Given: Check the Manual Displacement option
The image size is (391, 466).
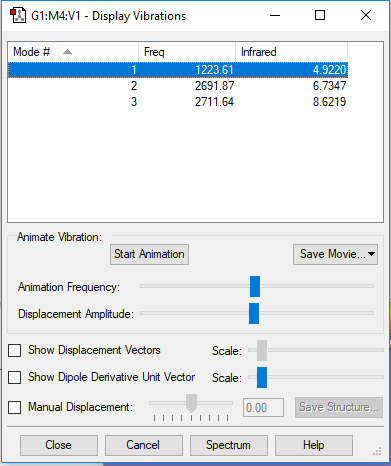Looking at the screenshot, I should pyautogui.click(x=15, y=407).
